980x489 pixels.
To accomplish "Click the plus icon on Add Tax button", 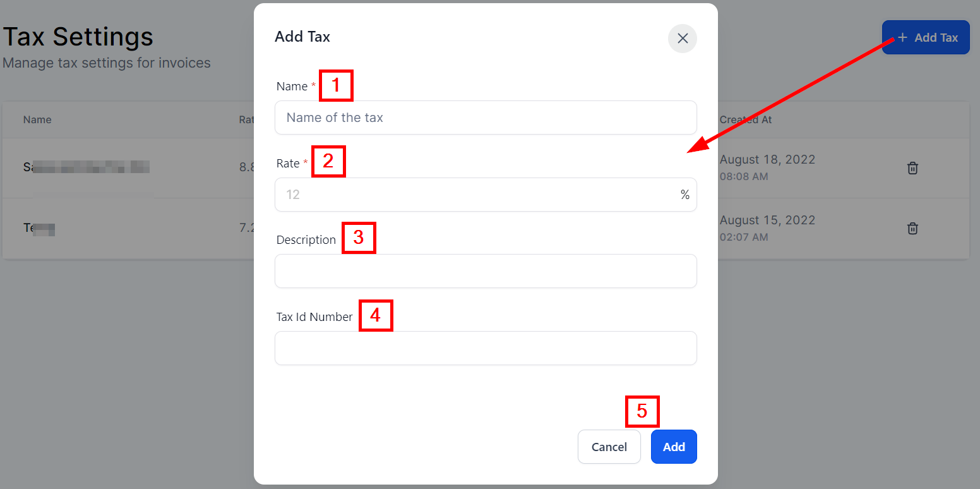I will coord(902,38).
